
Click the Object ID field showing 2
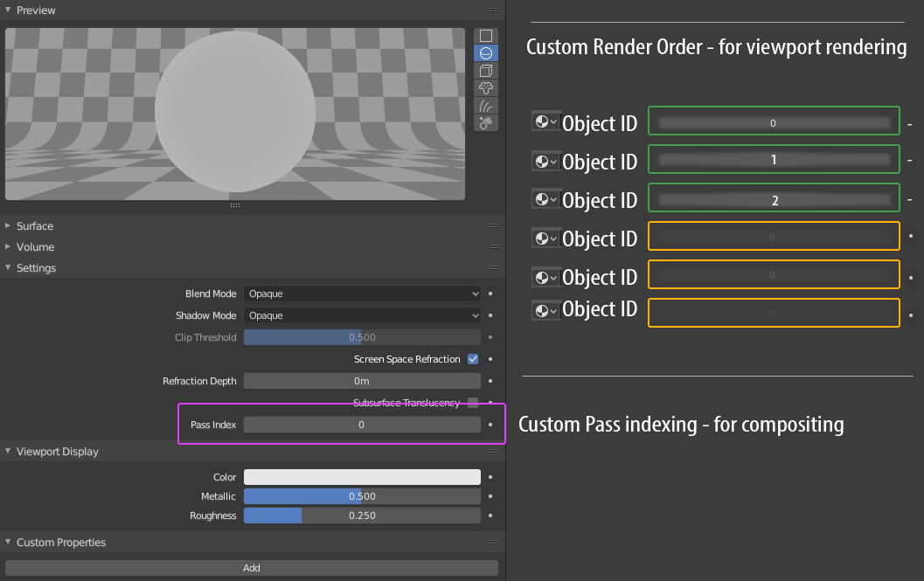point(774,197)
